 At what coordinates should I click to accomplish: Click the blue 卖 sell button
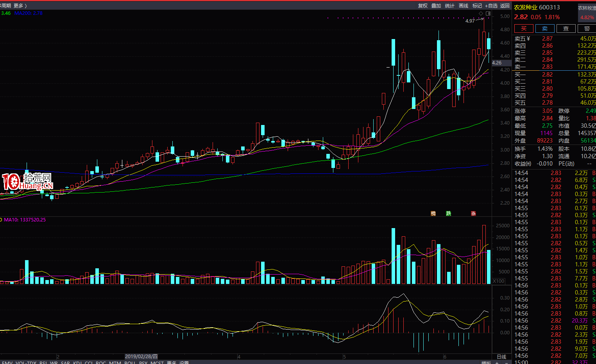[x=545, y=29]
